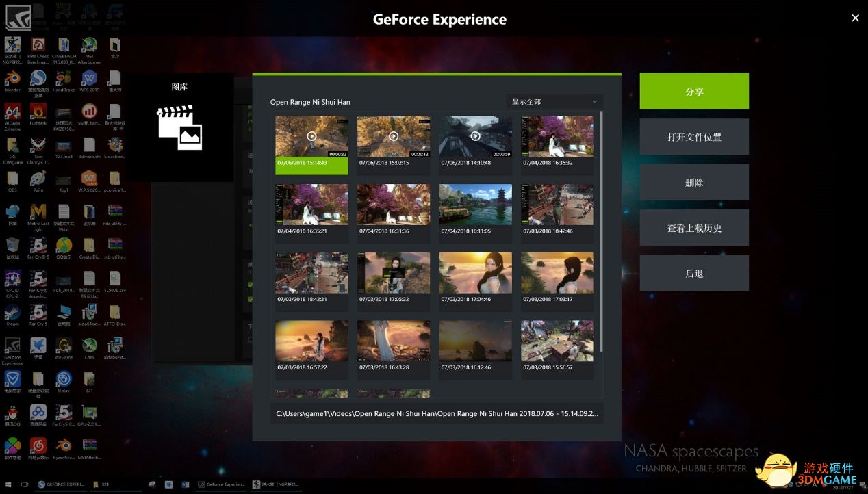Open the 321 desktop folder

(x=89, y=382)
